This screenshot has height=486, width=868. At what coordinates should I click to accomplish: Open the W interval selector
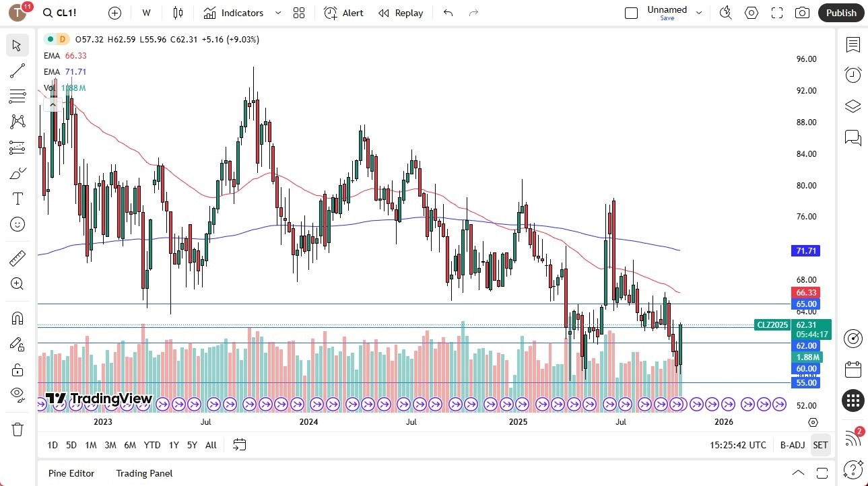[x=145, y=13]
